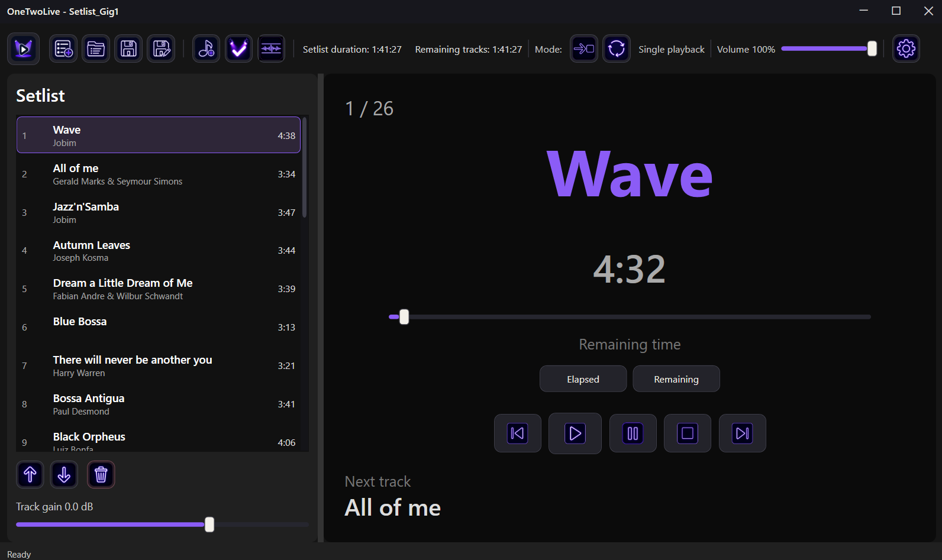The width and height of the screenshot is (942, 560).
Task: Click the Setlist duration 1:41:27 label
Action: (x=352, y=50)
